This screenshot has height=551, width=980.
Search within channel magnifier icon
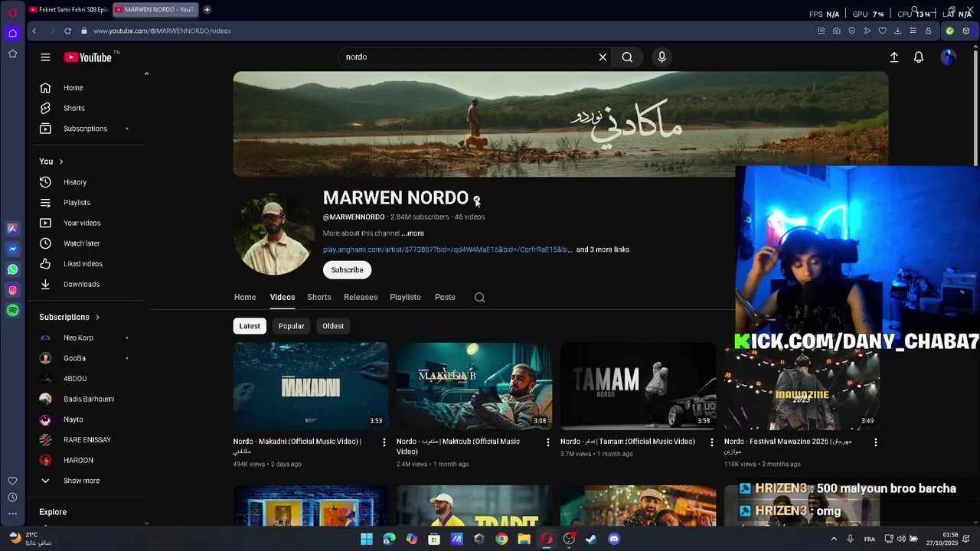pos(479,298)
